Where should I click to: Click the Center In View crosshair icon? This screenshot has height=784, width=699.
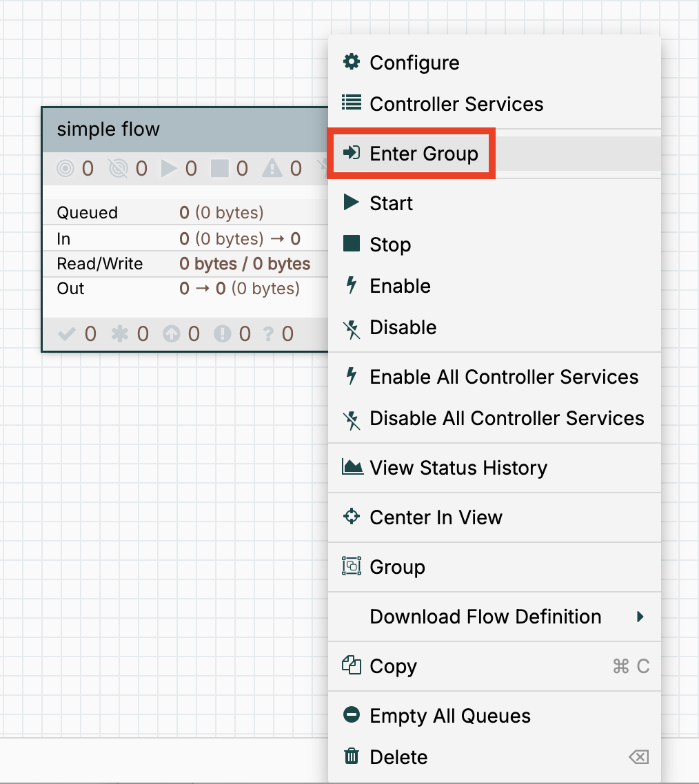pyautogui.click(x=352, y=517)
